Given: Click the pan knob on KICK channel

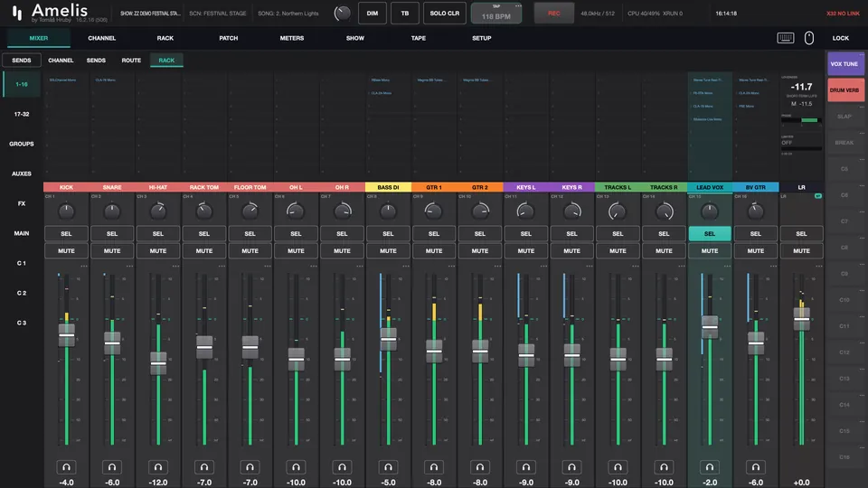Looking at the screenshot, I should click(66, 211).
